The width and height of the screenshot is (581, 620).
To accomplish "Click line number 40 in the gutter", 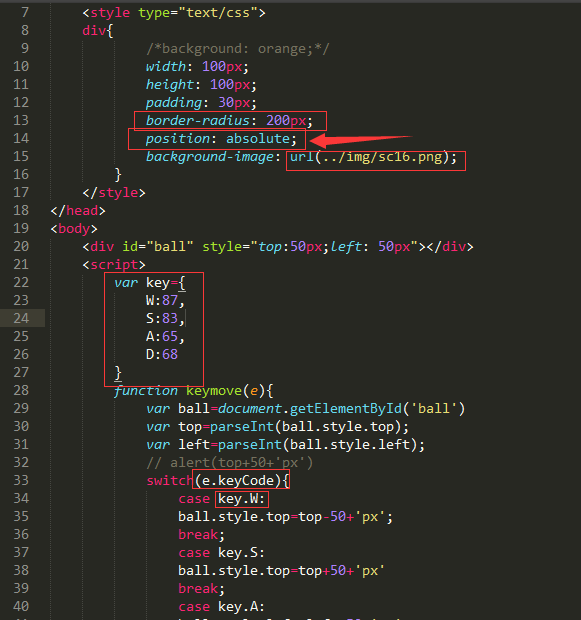I will click(x=21, y=607).
